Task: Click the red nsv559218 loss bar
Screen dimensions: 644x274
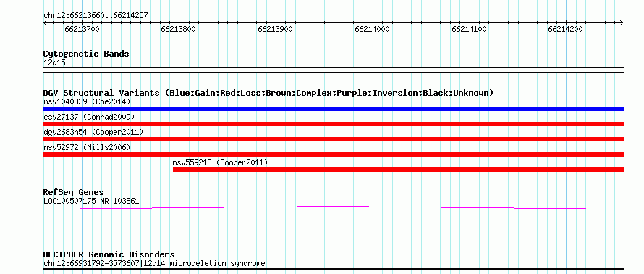Action: click(x=398, y=170)
